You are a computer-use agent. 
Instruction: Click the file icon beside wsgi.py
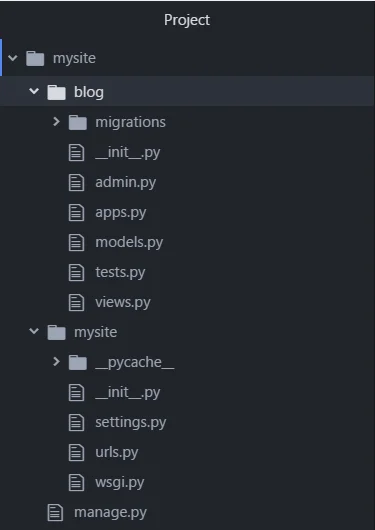pyautogui.click(x=76, y=483)
